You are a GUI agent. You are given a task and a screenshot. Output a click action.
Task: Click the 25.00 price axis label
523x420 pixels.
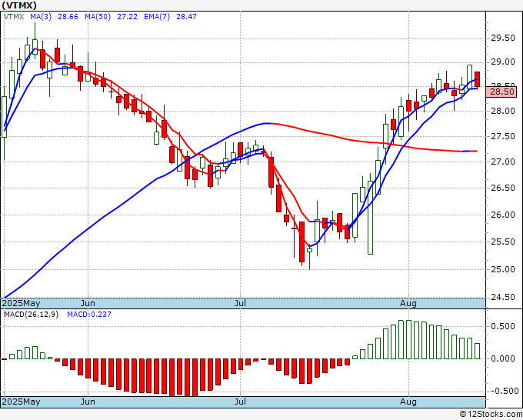tap(503, 269)
